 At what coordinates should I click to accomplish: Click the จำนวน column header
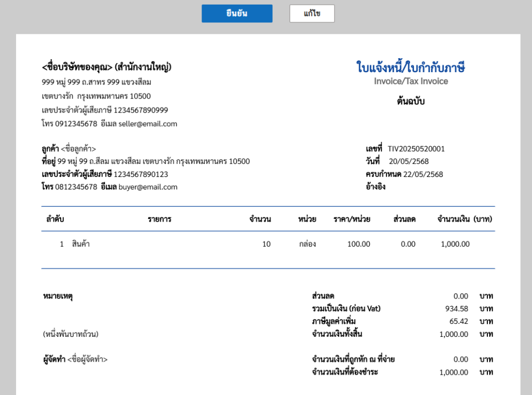[260, 219]
